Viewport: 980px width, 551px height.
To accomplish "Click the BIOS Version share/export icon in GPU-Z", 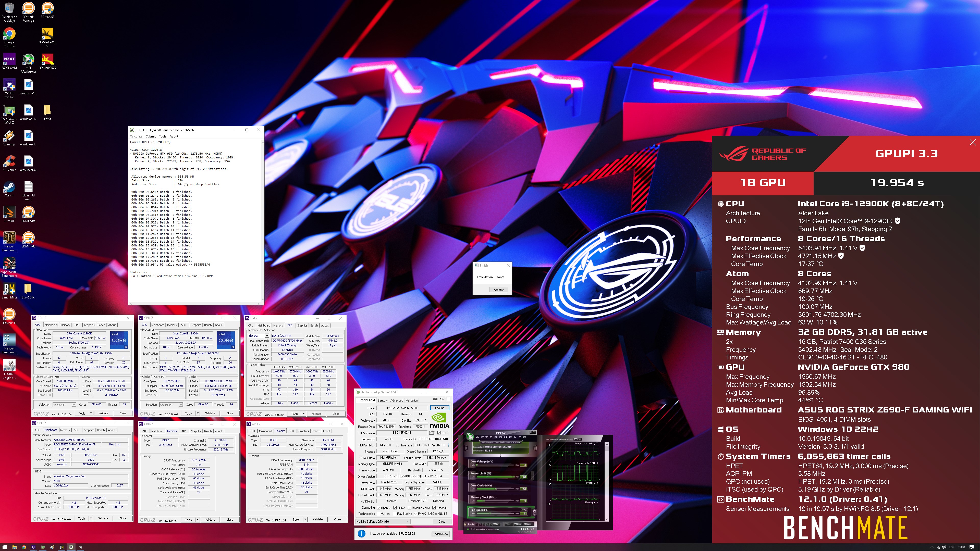I will coord(432,433).
